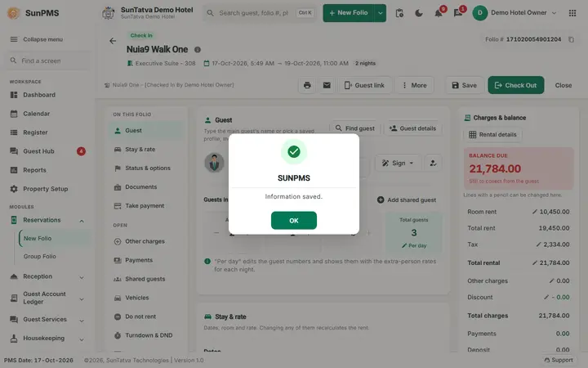Click the person icon beside Sign
This screenshot has height=368, width=588.
[433, 163]
